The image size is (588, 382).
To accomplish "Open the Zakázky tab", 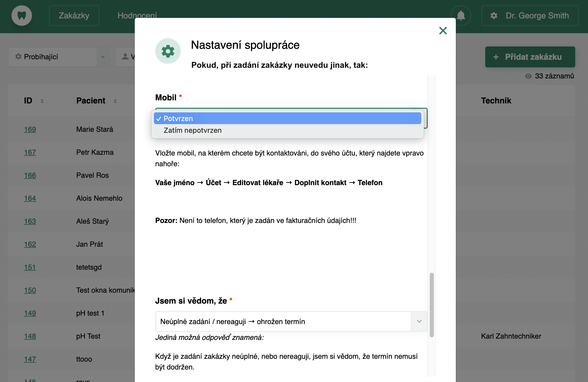I will [74, 16].
